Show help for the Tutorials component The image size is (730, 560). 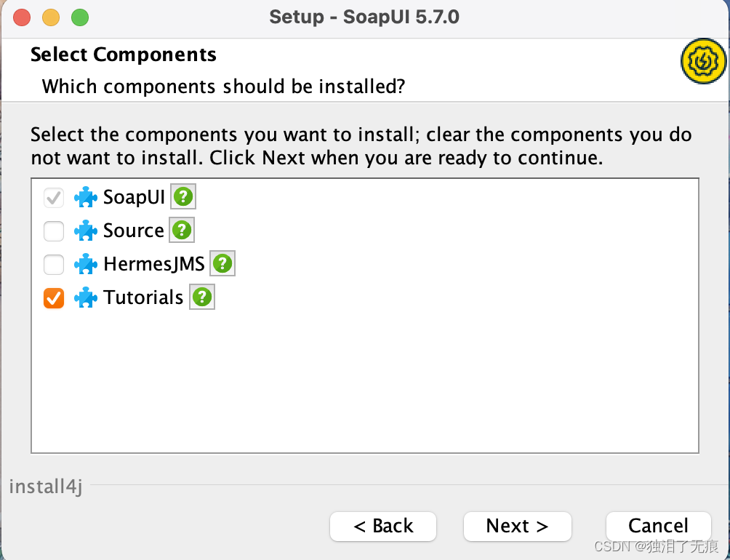[x=202, y=297]
